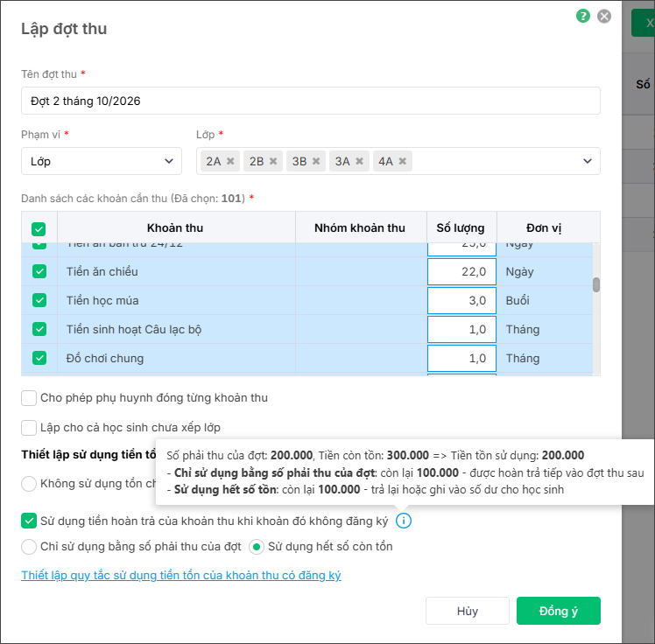Remove class 2A tag
This screenshot has width=655, height=644.
230,161
